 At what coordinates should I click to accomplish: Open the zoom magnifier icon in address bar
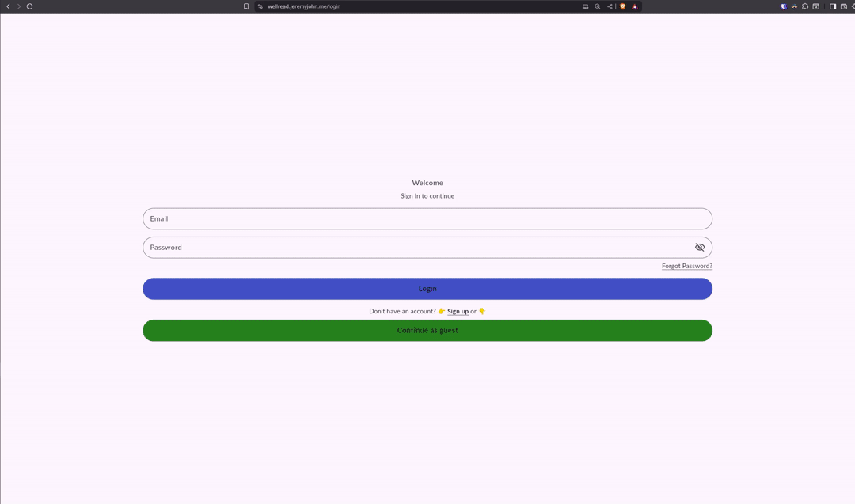[x=598, y=6]
